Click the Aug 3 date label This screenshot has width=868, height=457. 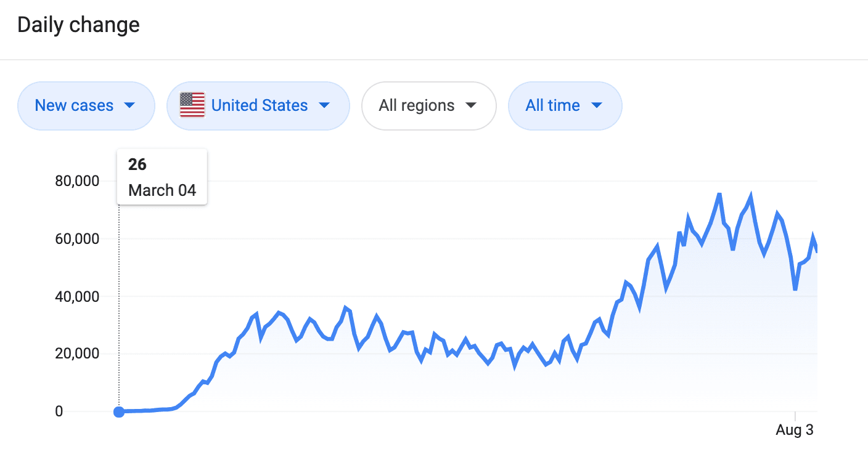[x=795, y=430]
